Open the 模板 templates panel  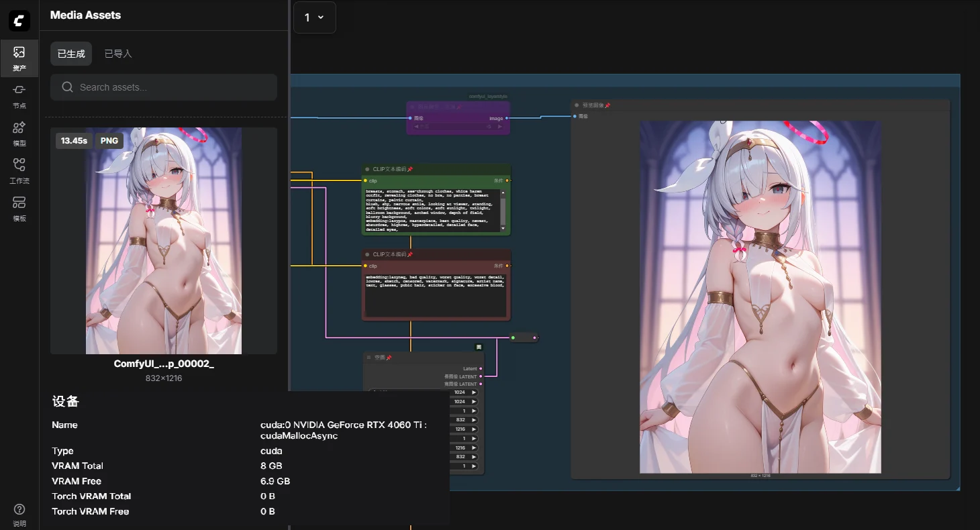[x=19, y=208]
